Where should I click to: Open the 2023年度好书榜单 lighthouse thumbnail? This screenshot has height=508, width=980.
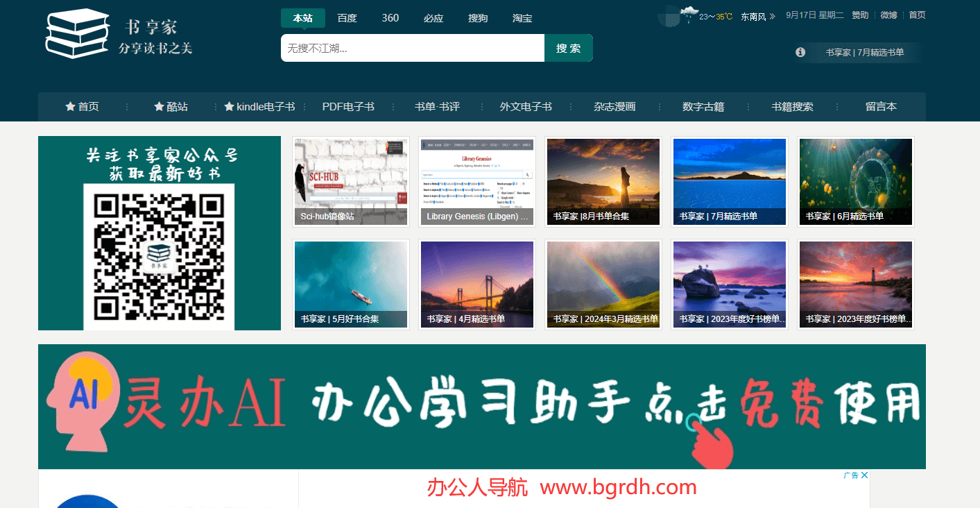pos(856,285)
